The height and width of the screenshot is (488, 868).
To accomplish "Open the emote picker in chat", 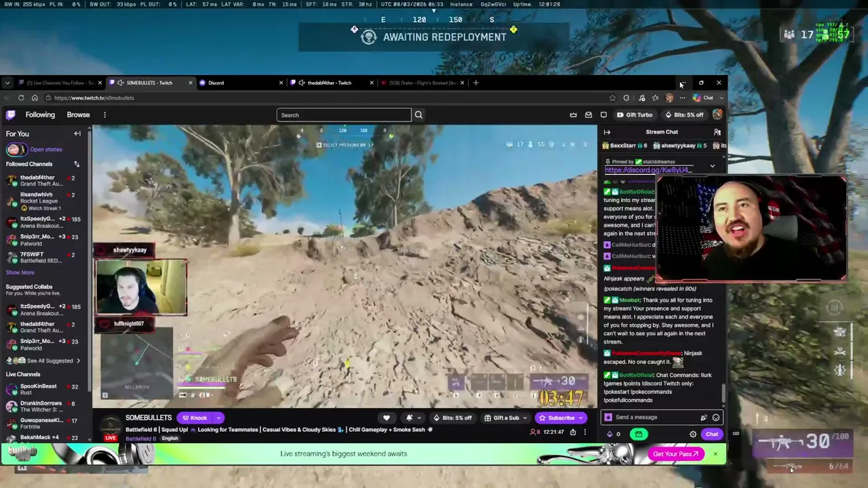I will click(715, 418).
